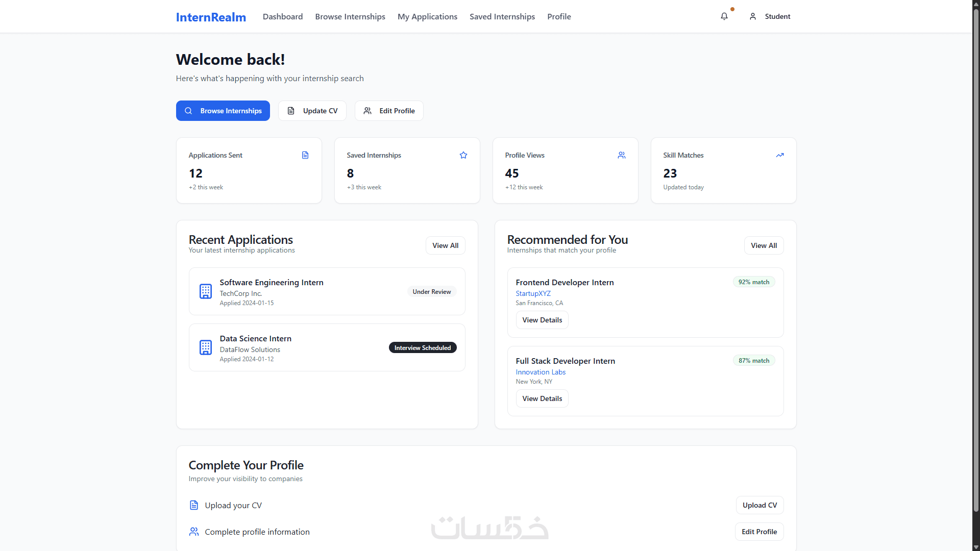Go to My Applications in navigation
Viewport: 980px width, 551px height.
point(427,16)
